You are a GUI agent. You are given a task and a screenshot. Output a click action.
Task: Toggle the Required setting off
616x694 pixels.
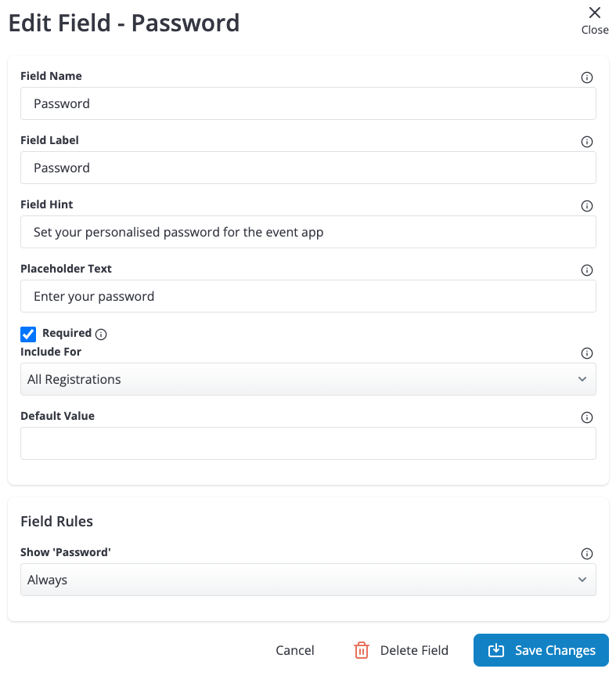click(28, 334)
